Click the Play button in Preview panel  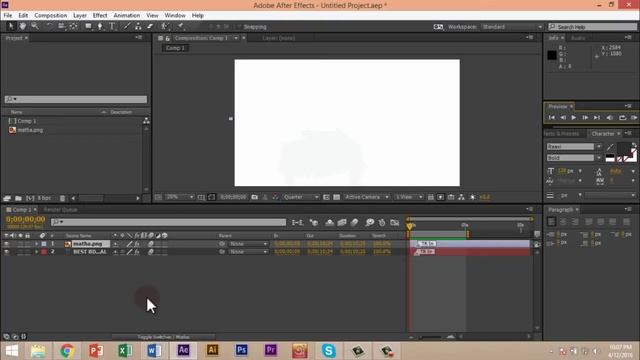[573, 118]
